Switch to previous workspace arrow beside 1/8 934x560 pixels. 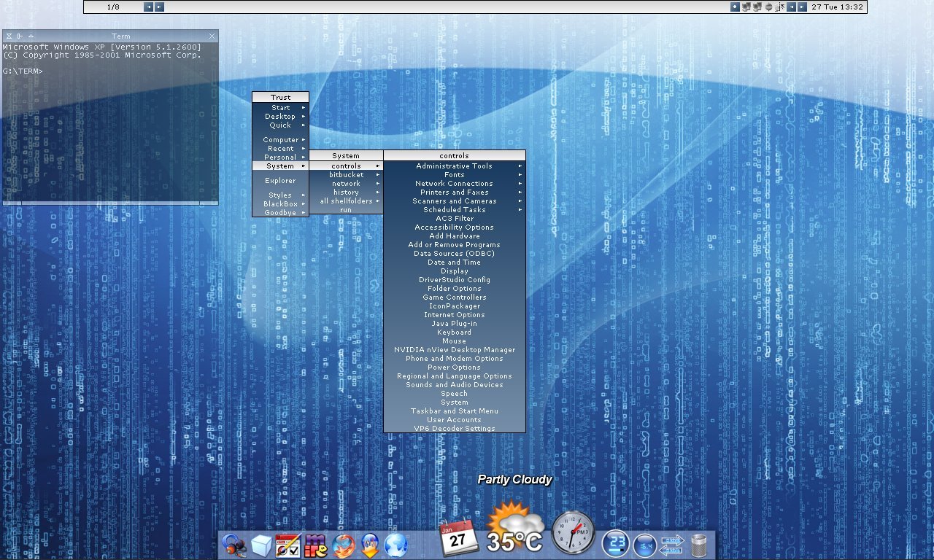coord(148,7)
